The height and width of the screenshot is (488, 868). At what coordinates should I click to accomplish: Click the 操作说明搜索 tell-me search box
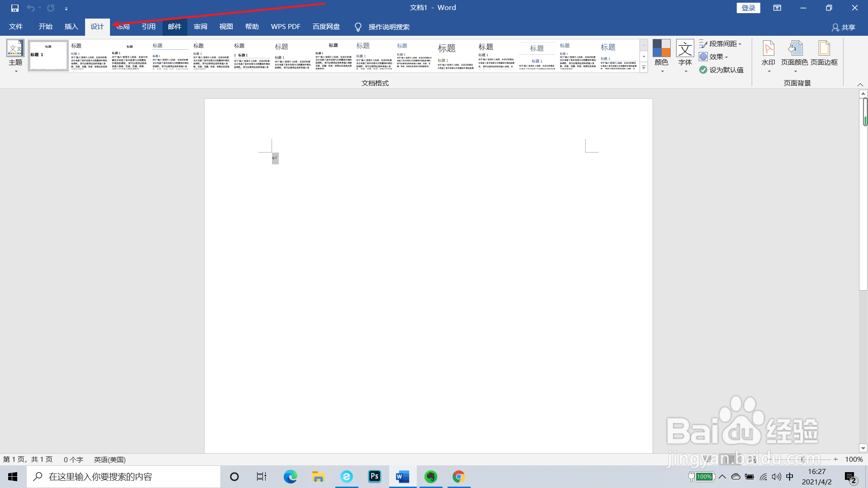tap(389, 27)
